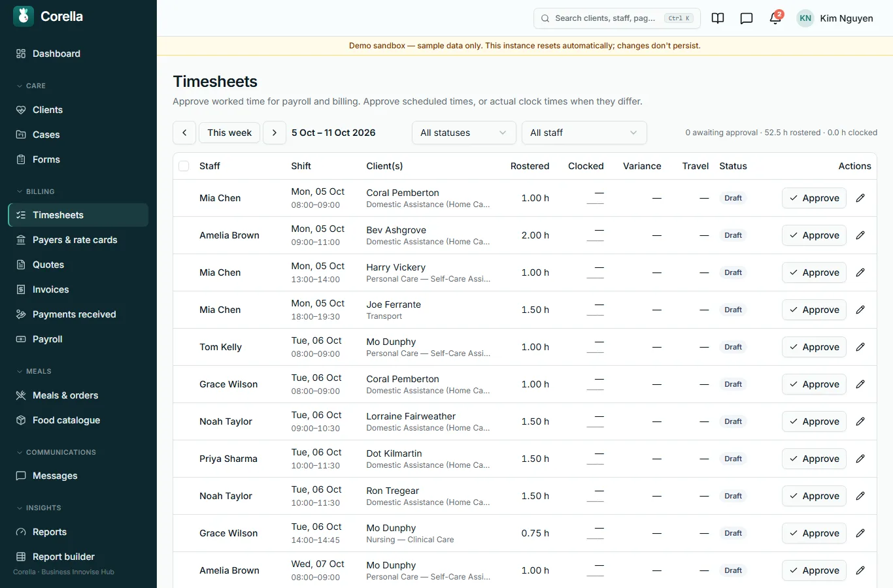The width and height of the screenshot is (893, 588).
Task: Open Dashboard in the sidebar
Action: [x=78, y=54]
